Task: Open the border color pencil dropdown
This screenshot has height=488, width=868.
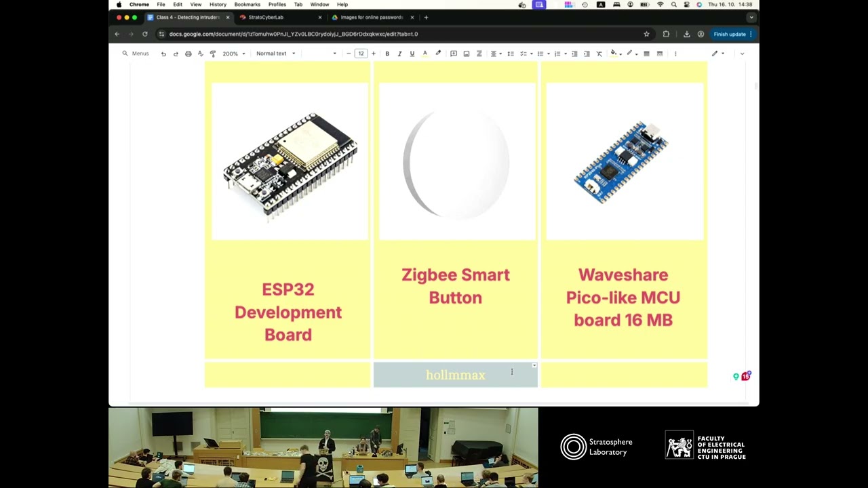Action: (x=632, y=54)
